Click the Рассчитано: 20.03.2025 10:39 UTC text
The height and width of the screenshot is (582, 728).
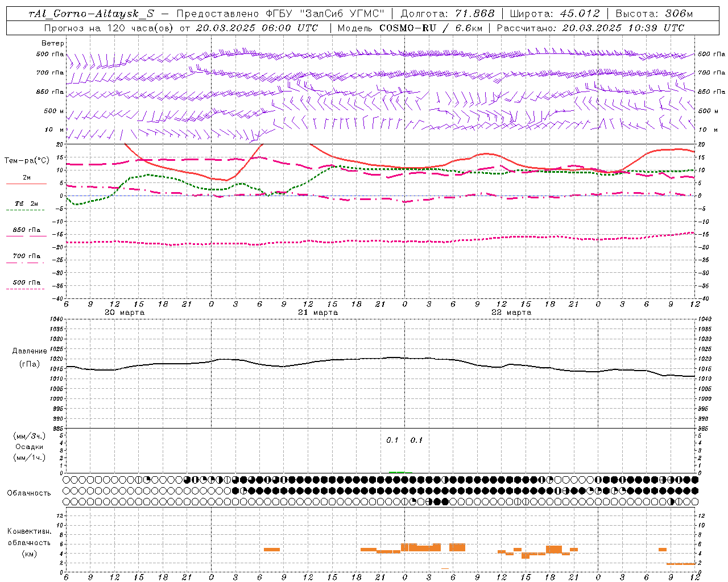coord(590,28)
